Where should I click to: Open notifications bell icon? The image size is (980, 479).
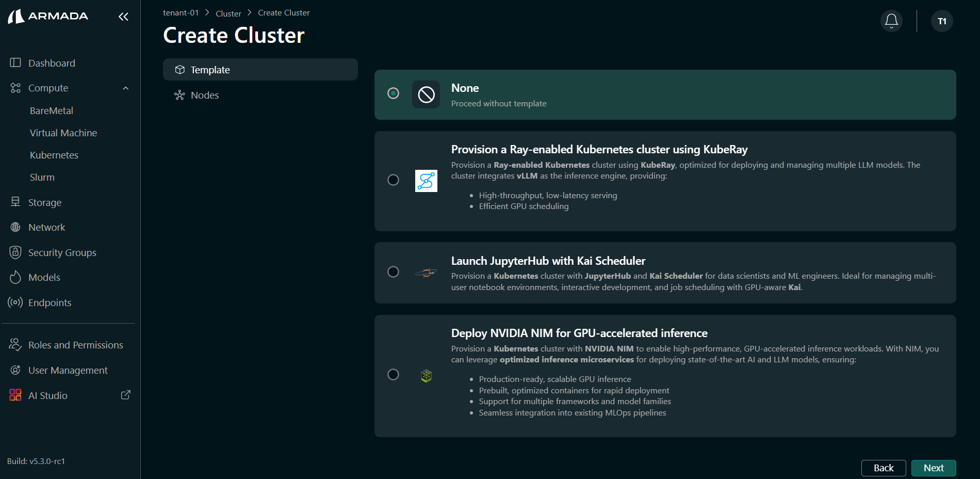coord(891,21)
